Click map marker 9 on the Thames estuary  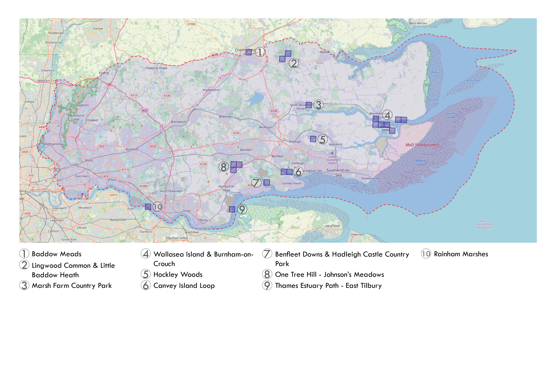[x=242, y=209]
